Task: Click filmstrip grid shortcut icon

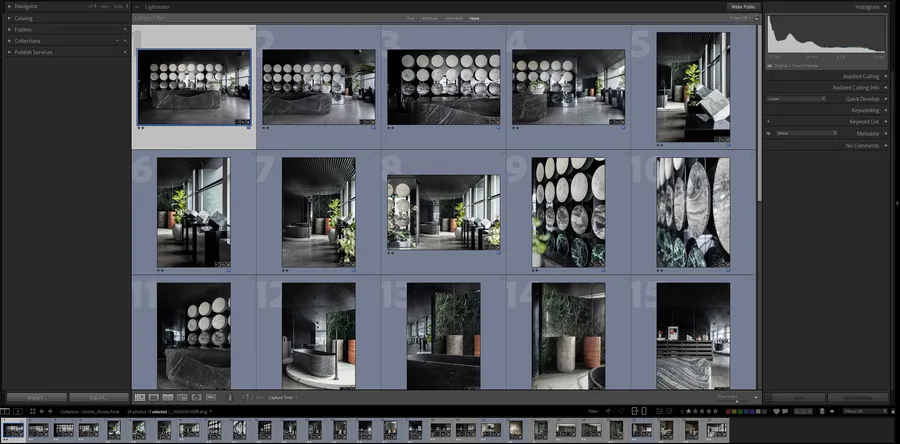Action: pyautogui.click(x=33, y=411)
